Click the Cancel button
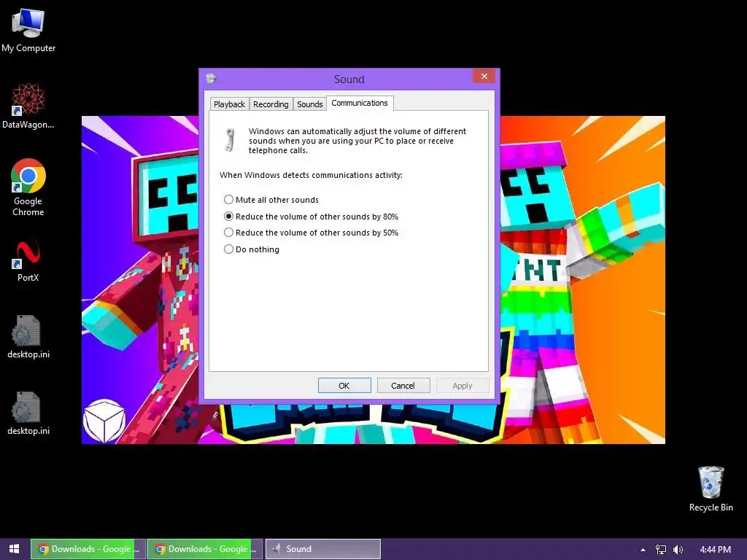 [x=403, y=385]
